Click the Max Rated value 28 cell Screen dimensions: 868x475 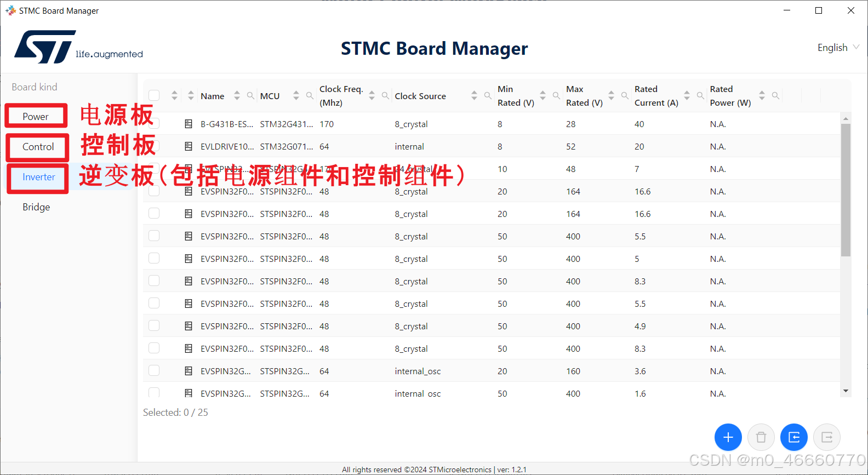571,124
